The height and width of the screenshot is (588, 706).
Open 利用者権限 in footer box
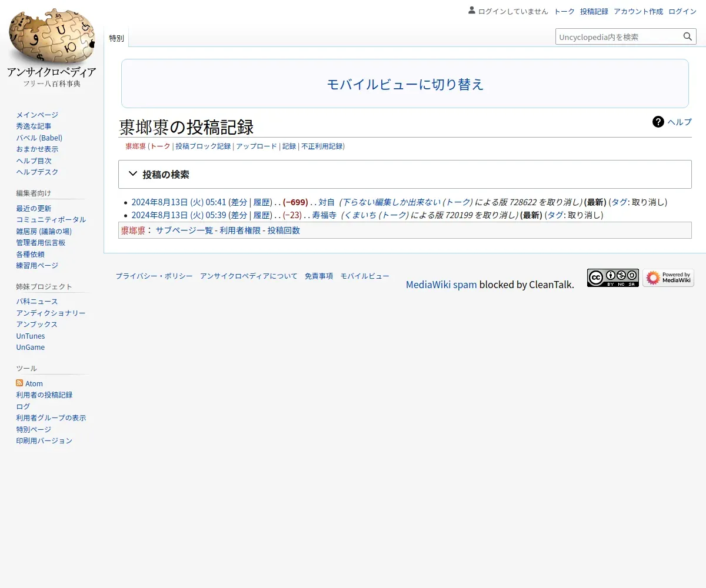point(240,230)
